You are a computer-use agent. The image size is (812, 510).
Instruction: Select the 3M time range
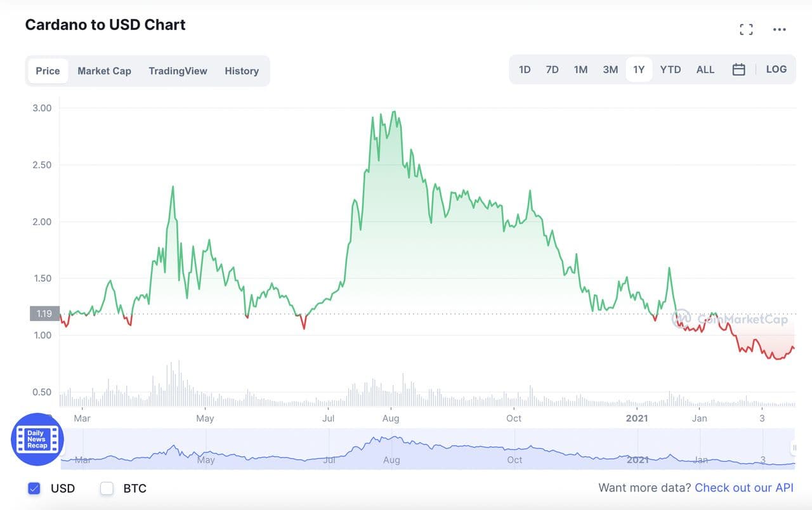pos(610,70)
